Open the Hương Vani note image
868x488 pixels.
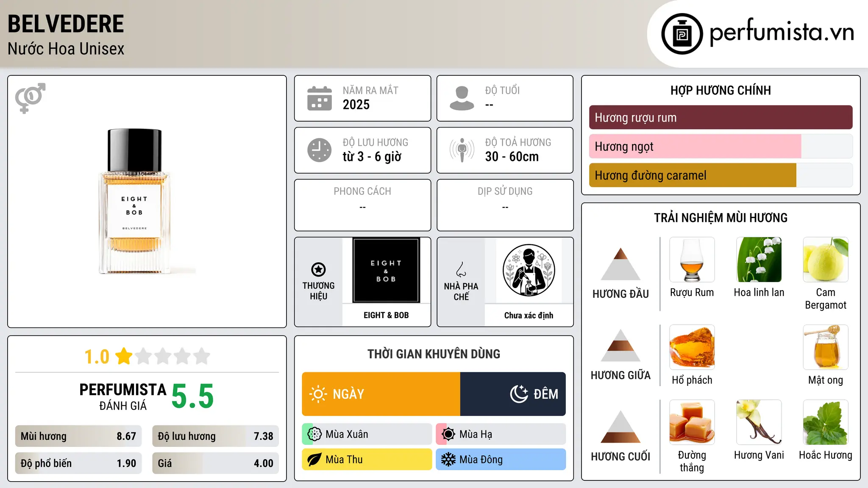point(759,422)
